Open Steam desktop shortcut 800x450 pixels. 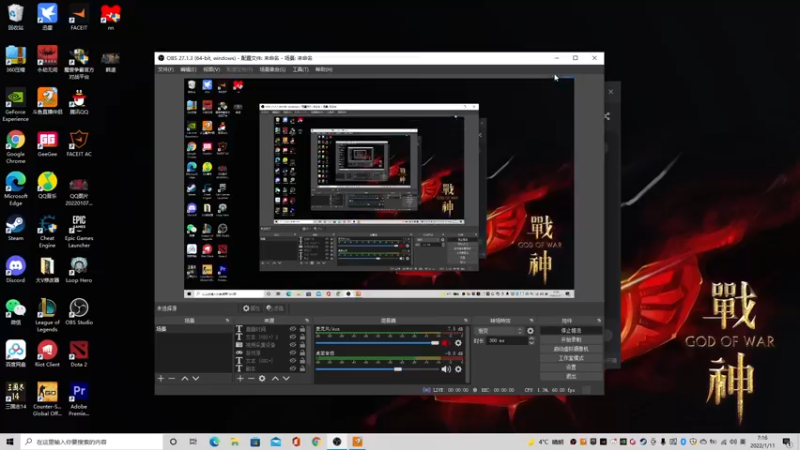pyautogui.click(x=15, y=228)
